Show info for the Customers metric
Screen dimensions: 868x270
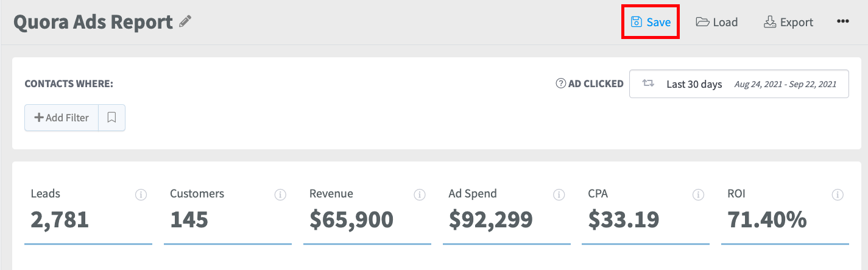coord(280,195)
